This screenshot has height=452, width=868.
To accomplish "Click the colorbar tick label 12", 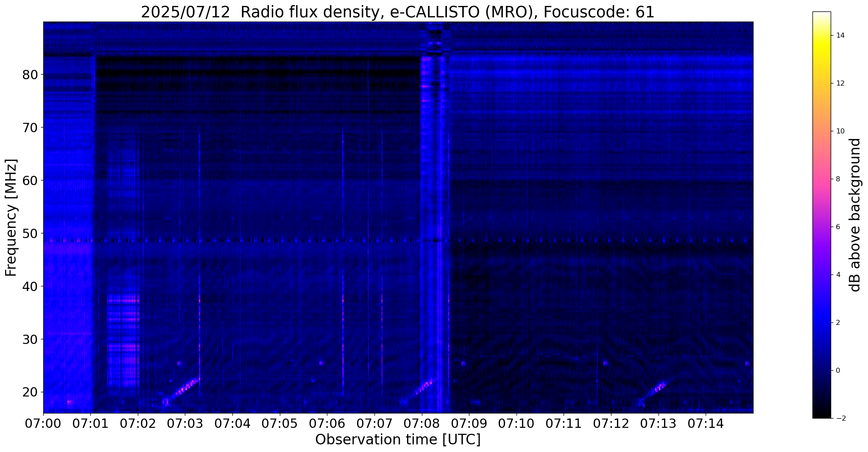I will (840, 83).
